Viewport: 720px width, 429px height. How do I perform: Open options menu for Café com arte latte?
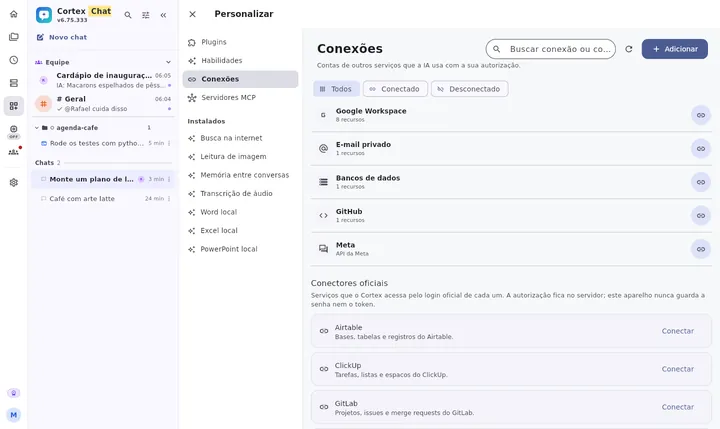(169, 198)
